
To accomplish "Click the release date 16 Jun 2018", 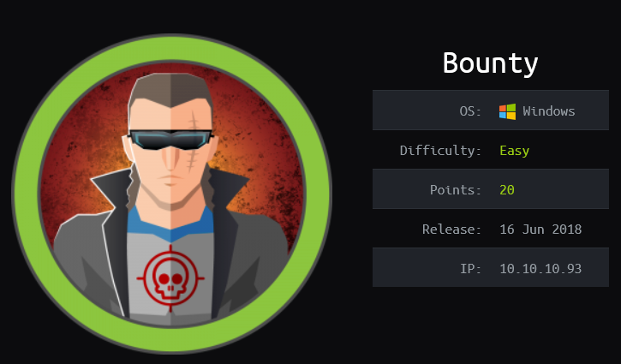I will [540, 230].
